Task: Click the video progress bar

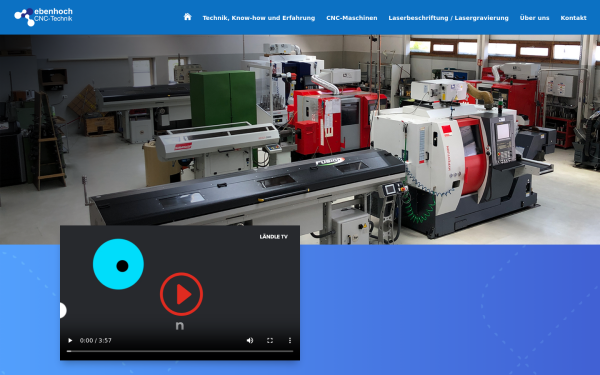Action: coord(180,351)
